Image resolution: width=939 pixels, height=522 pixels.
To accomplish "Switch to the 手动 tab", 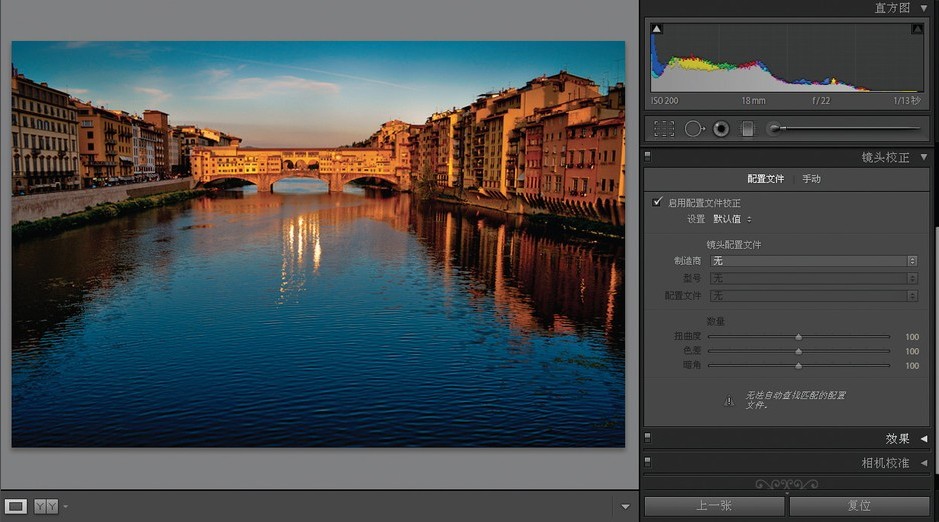I will click(x=811, y=178).
